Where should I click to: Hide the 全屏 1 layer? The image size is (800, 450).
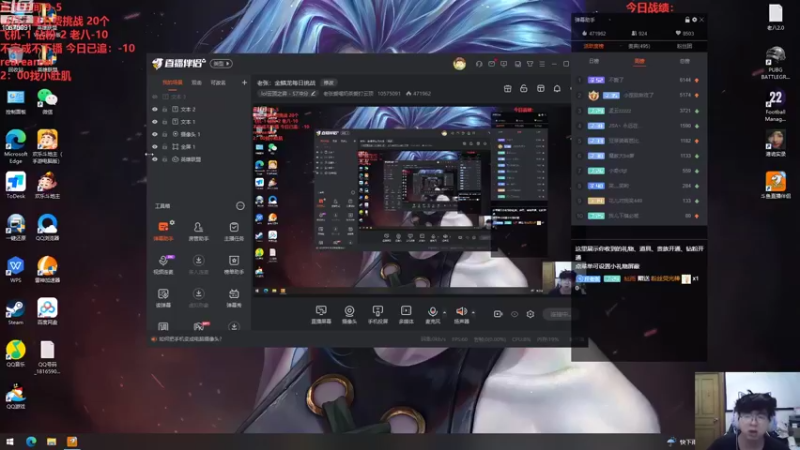click(155, 146)
